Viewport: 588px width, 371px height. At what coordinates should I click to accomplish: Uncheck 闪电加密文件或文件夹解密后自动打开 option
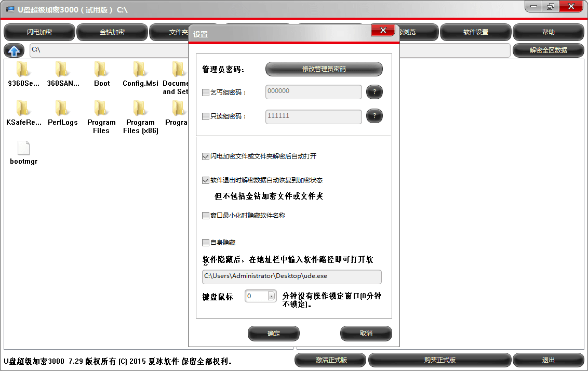[206, 156]
